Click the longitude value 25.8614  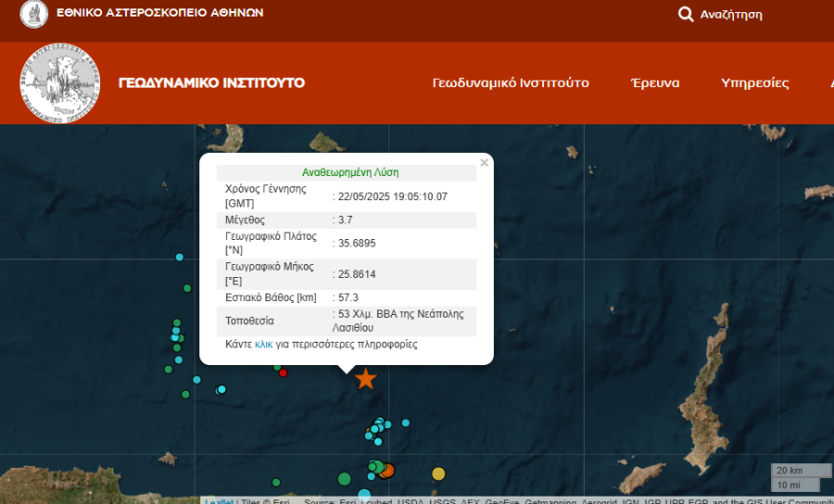click(x=357, y=274)
